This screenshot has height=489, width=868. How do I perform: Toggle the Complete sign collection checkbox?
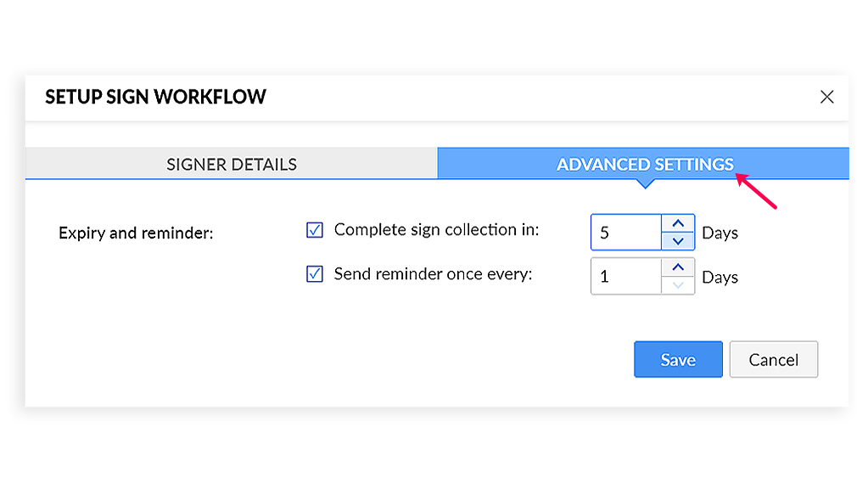(315, 230)
